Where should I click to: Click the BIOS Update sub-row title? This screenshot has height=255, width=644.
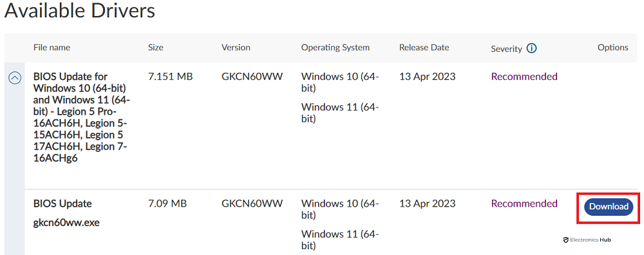[62, 203]
